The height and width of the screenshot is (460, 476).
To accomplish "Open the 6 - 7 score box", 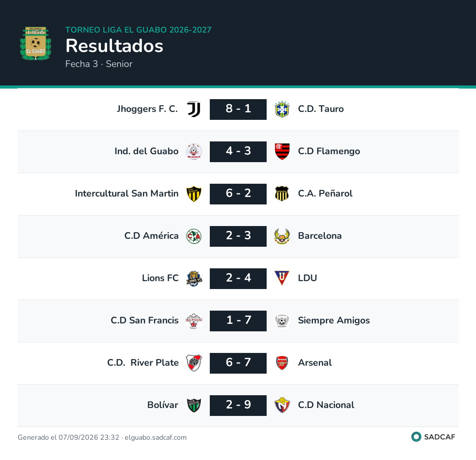I will [238, 363].
